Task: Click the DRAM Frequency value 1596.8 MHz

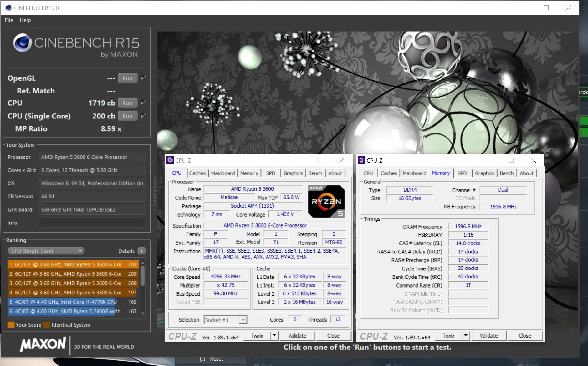Action: pyautogui.click(x=468, y=226)
